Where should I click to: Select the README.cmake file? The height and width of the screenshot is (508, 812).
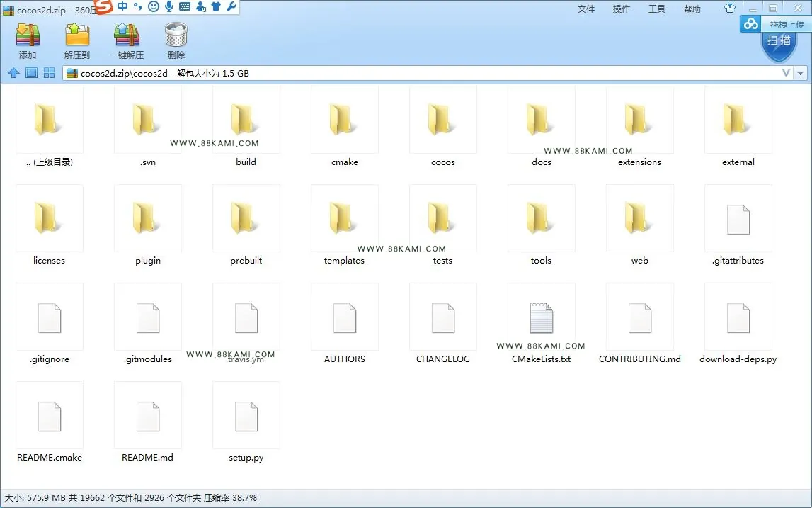point(49,422)
